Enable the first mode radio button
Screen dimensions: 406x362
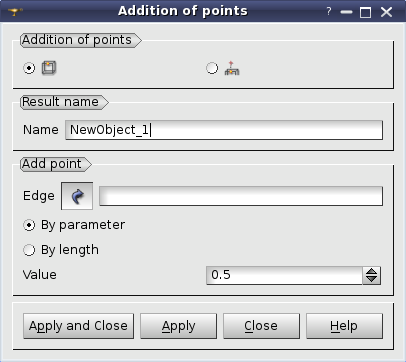tap(29, 68)
